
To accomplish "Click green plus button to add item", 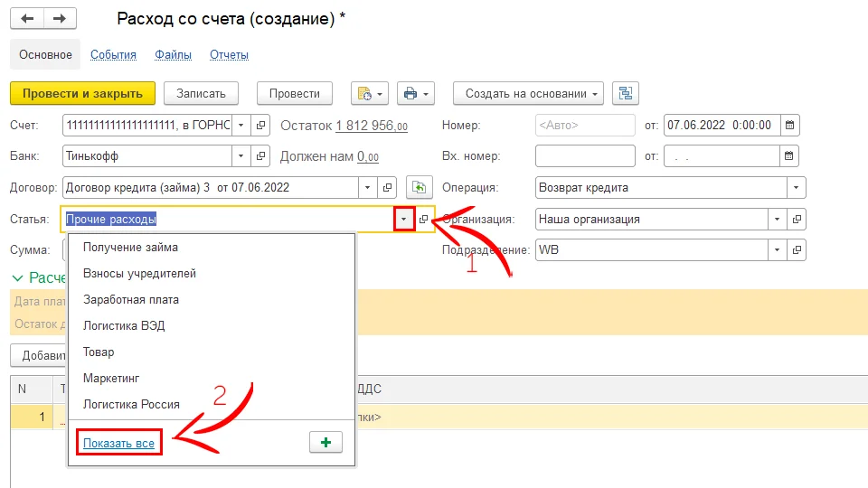I will (x=325, y=443).
